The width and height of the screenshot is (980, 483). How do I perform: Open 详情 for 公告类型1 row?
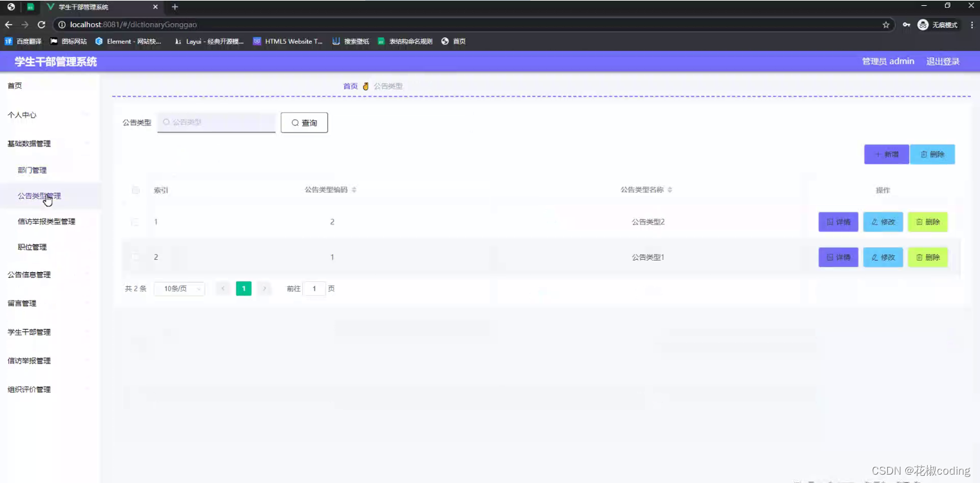(838, 257)
